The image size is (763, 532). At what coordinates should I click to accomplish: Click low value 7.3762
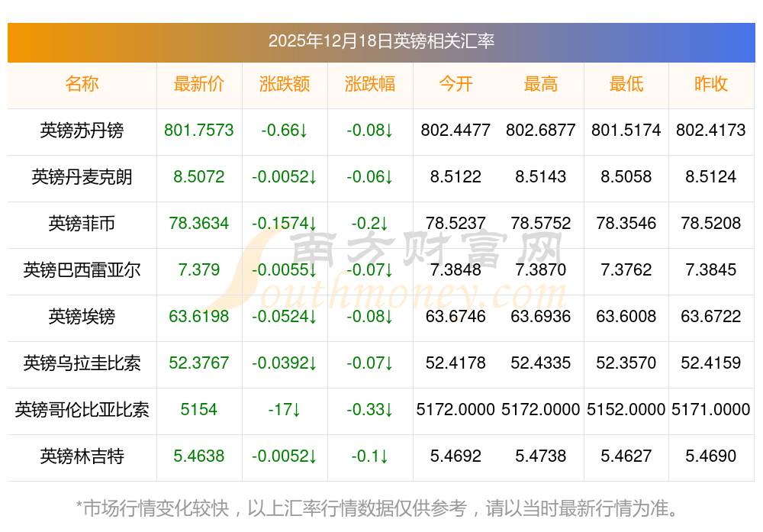click(626, 269)
